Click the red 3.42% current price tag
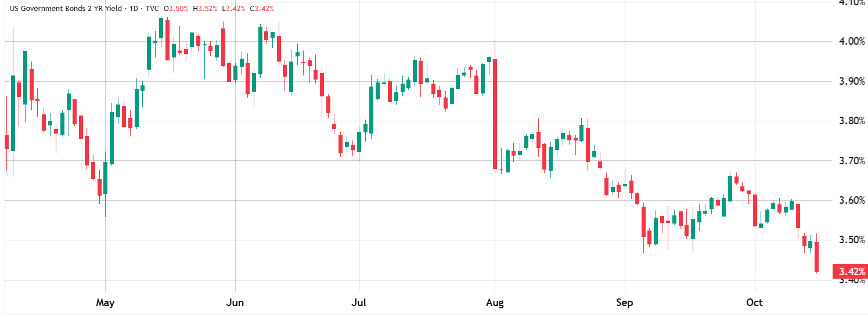 click(x=850, y=271)
